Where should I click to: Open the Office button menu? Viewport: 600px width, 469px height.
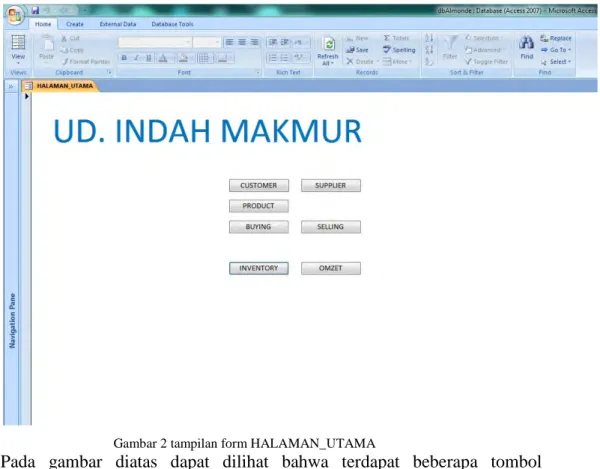pos(15,15)
